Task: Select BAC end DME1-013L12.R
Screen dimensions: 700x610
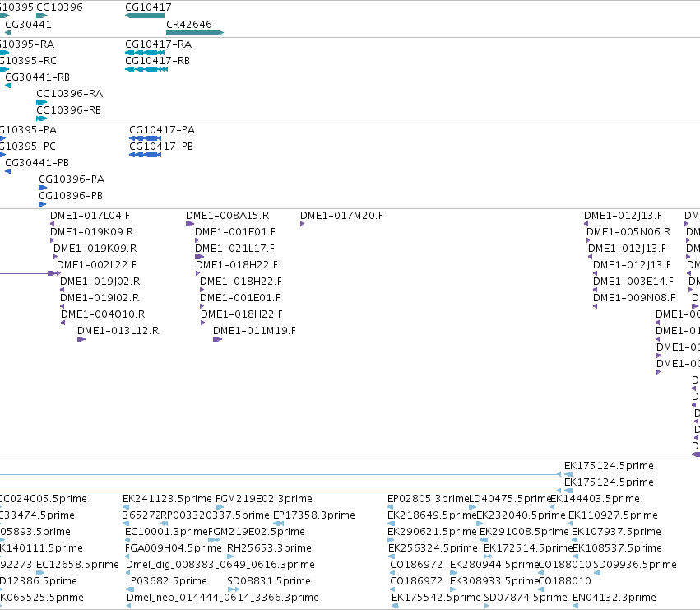Action: [118, 331]
